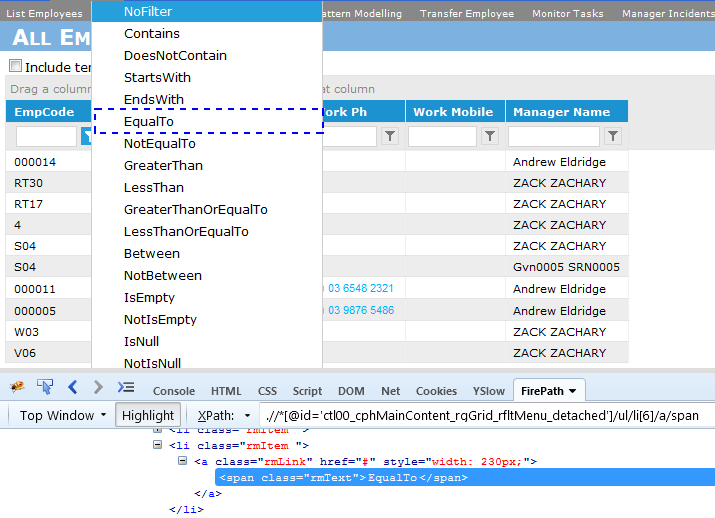Click the Manager Name filter text box
The height and width of the screenshot is (518, 715).
coord(554,136)
